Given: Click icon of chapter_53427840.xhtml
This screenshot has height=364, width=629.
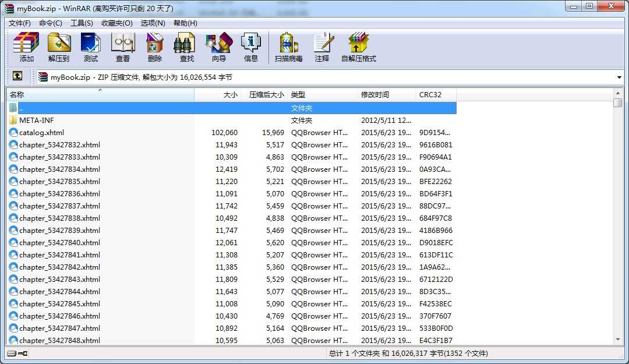Looking at the screenshot, I should [x=13, y=242].
